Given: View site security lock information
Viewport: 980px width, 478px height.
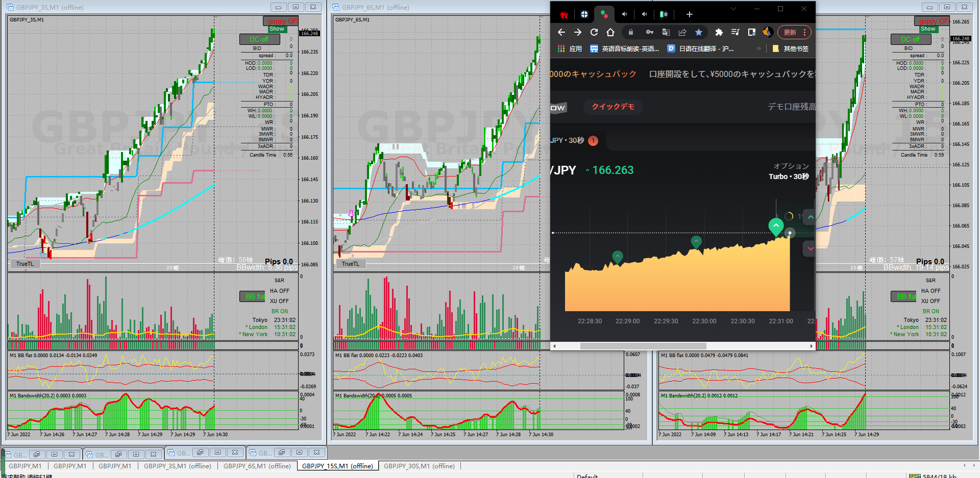Looking at the screenshot, I should coord(631,32).
